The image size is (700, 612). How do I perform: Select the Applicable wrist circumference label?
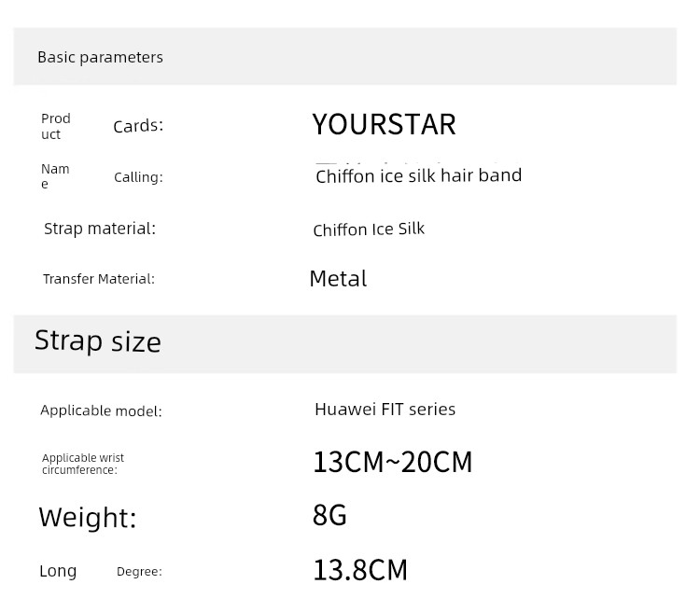pos(82,464)
